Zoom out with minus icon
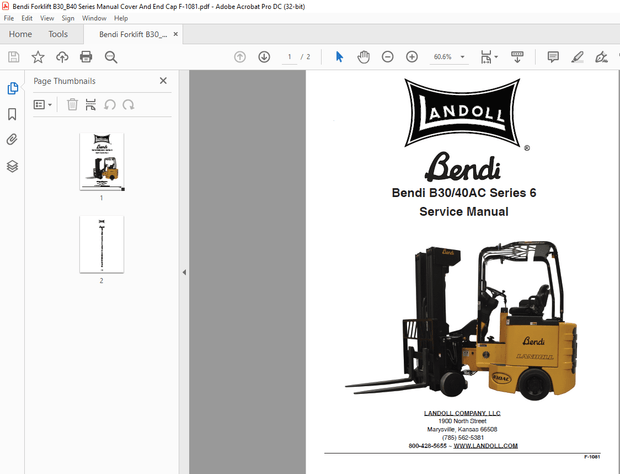Viewport: 620px width, 474px height. (x=388, y=57)
